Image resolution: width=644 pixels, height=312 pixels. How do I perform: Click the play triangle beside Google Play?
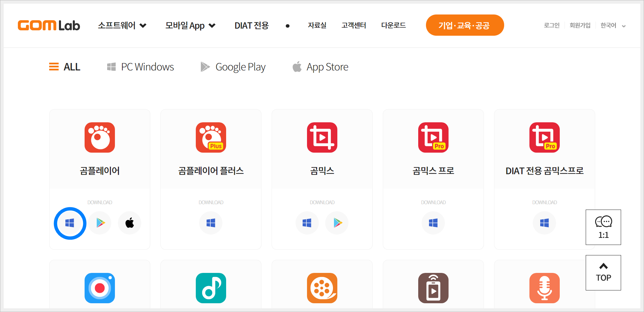pyautogui.click(x=205, y=67)
